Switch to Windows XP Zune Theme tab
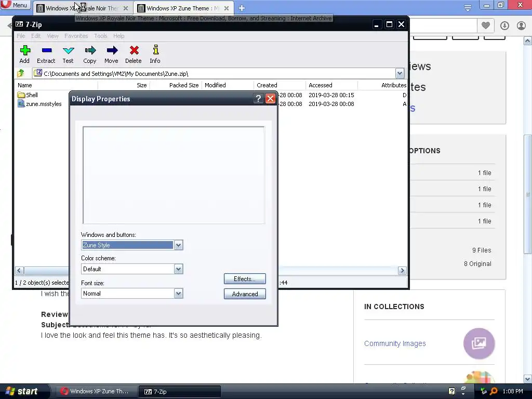Screen dimensions: 532x399 183,8
